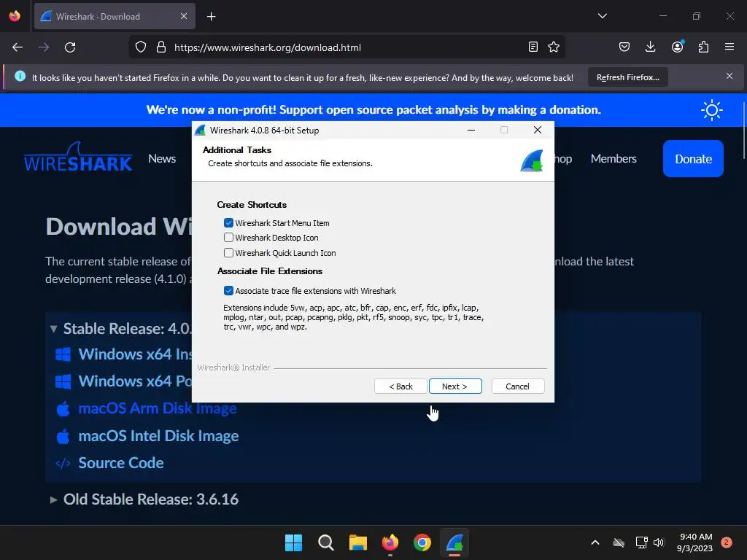Viewport: 747px width, 560px height.
Task: Reload the current page
Action: [x=70, y=47]
